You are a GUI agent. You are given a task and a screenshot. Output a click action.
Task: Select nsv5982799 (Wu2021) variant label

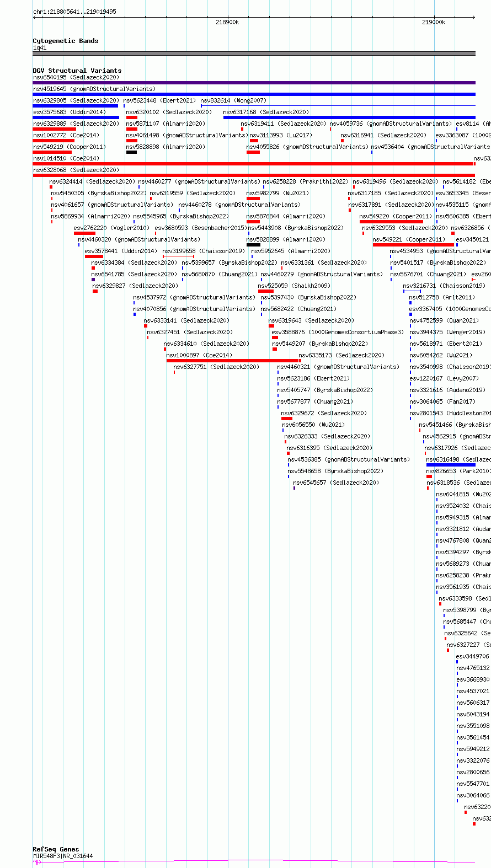[x=277, y=193]
